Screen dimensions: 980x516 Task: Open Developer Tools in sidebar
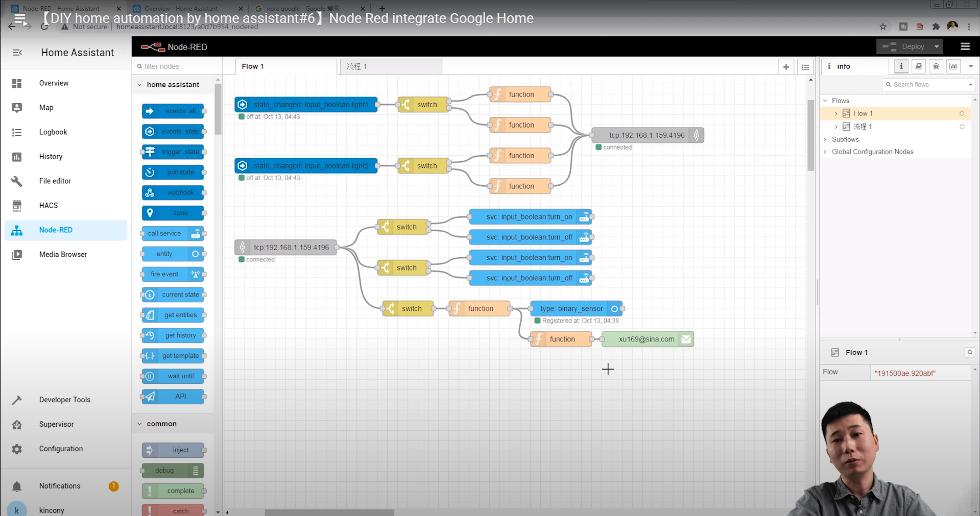(64, 400)
